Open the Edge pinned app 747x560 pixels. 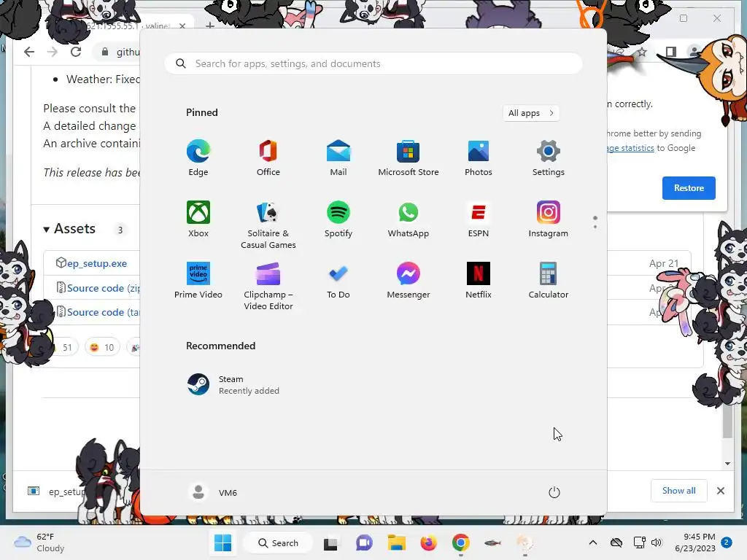point(198,158)
